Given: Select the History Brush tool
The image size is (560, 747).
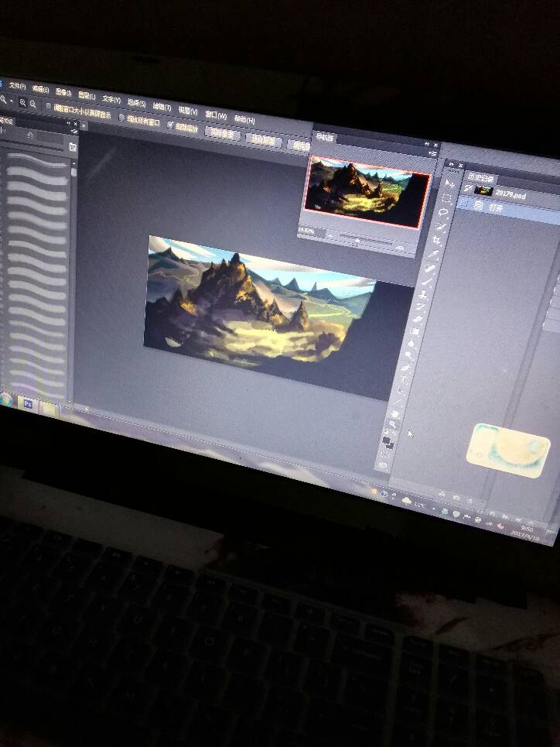Looking at the screenshot, I should click(x=421, y=307).
